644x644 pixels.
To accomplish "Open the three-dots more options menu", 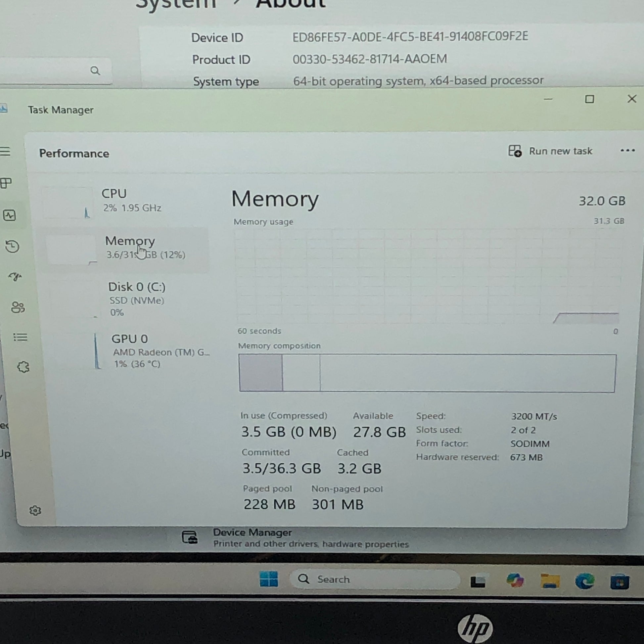I will (x=627, y=151).
